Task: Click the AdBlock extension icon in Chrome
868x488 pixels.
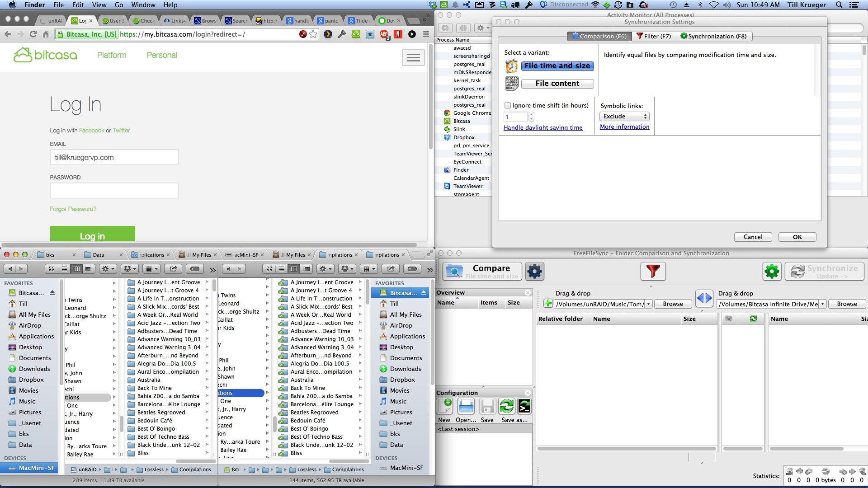Action: (384, 34)
